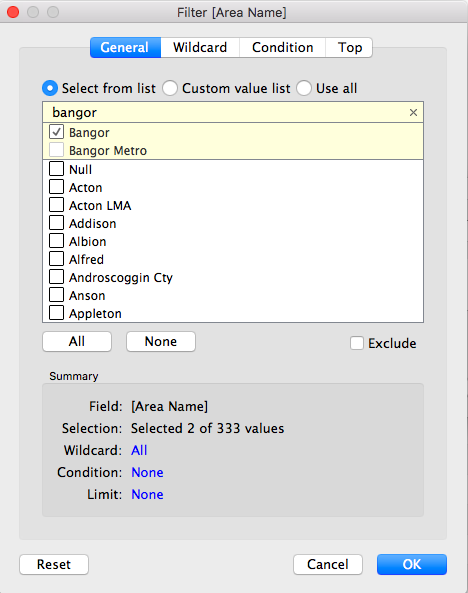Select the Use all radio option
Image resolution: width=468 pixels, height=593 pixels.
(304, 88)
